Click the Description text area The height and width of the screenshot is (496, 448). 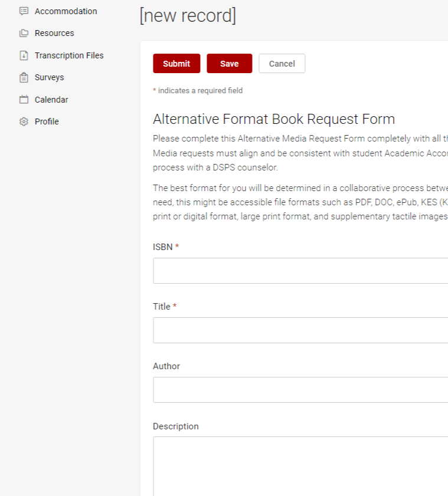point(300,467)
